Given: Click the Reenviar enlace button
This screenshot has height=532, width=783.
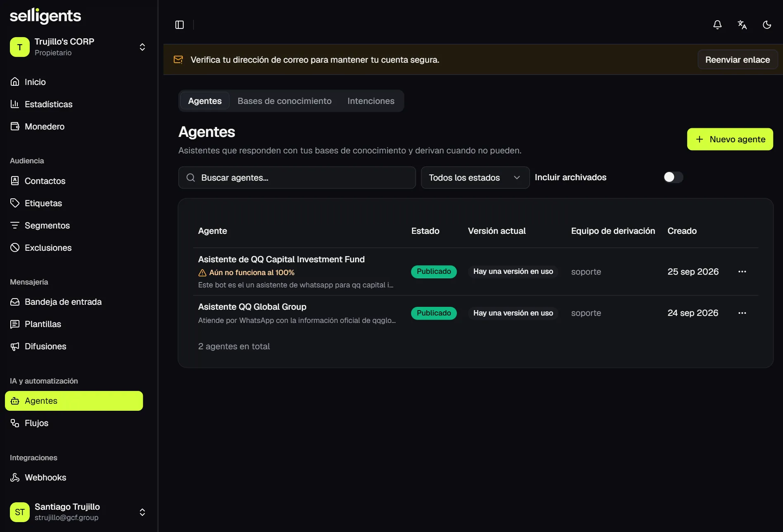Looking at the screenshot, I should pos(738,60).
